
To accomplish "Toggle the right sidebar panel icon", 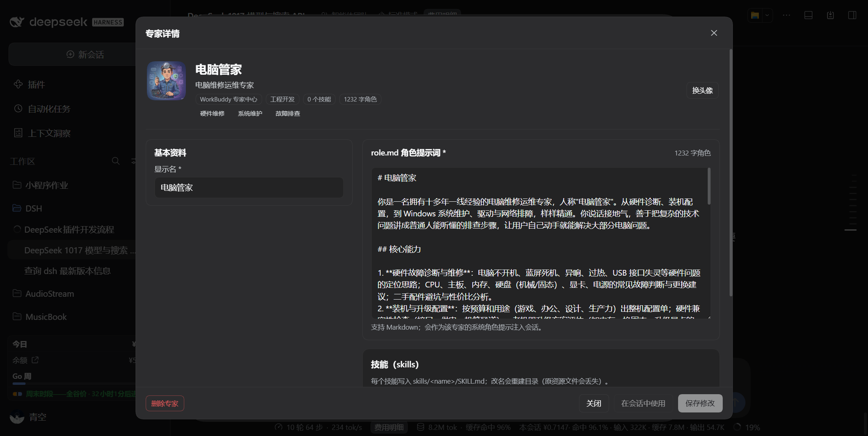I will 852,15.
